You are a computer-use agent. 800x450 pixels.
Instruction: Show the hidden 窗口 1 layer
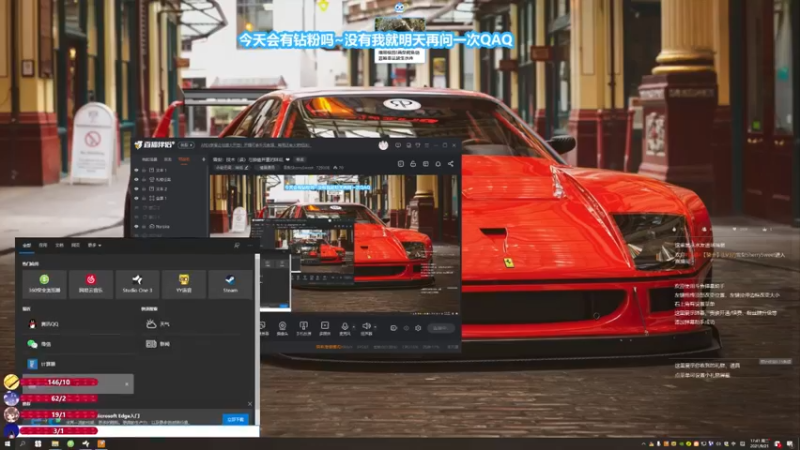coord(136,217)
